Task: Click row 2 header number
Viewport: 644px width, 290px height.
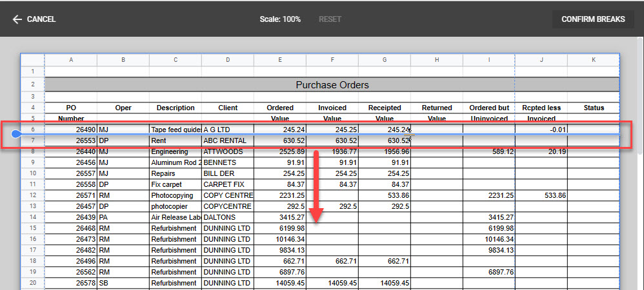Action: 32,84
